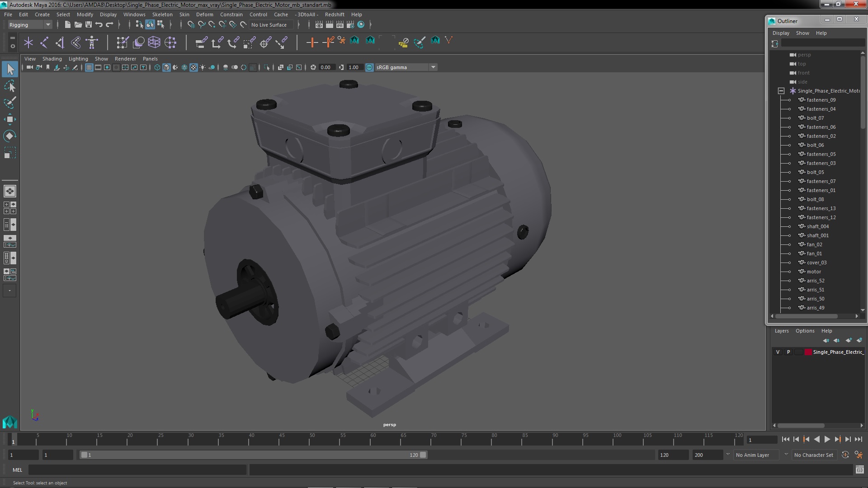Click the Outliner search field
The height and width of the screenshot is (488, 868).
(x=823, y=43)
